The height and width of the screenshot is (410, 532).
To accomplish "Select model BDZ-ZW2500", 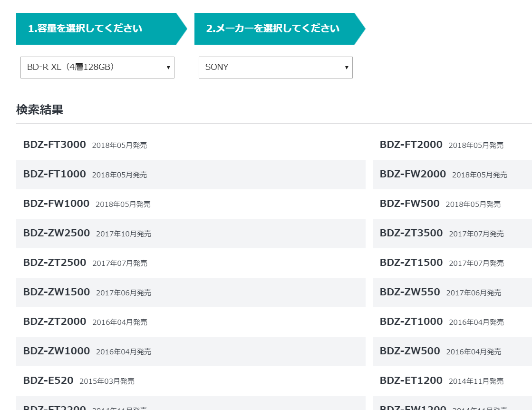I will pyautogui.click(x=57, y=233).
